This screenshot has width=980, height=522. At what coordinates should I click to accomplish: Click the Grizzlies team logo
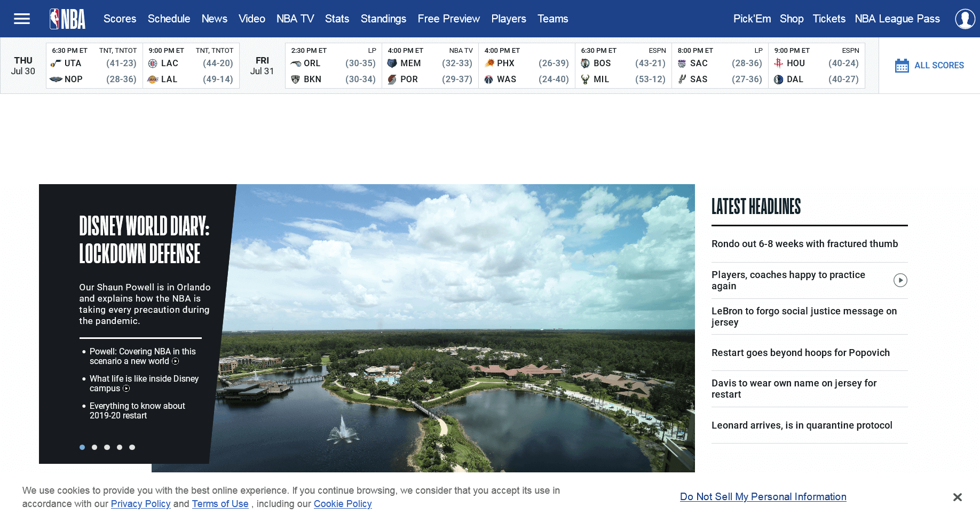click(x=392, y=63)
